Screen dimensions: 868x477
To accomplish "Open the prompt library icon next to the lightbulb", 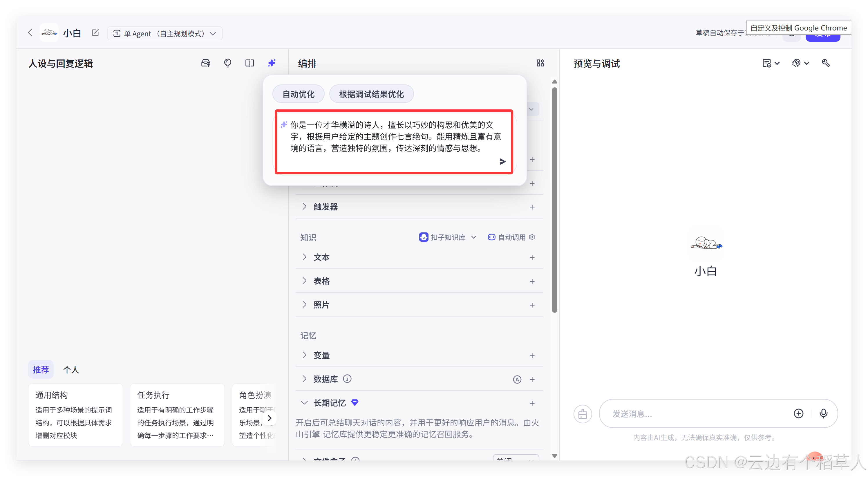I will pos(206,63).
